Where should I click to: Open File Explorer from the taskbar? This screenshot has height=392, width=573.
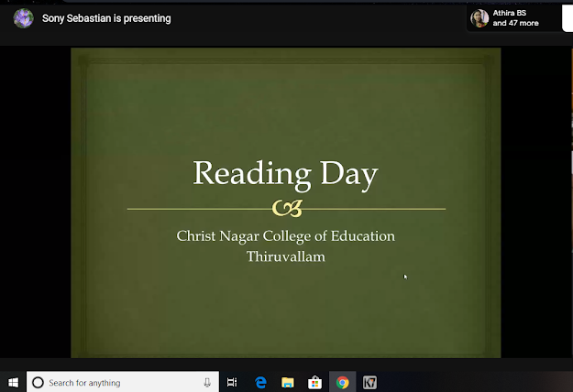[x=288, y=382]
